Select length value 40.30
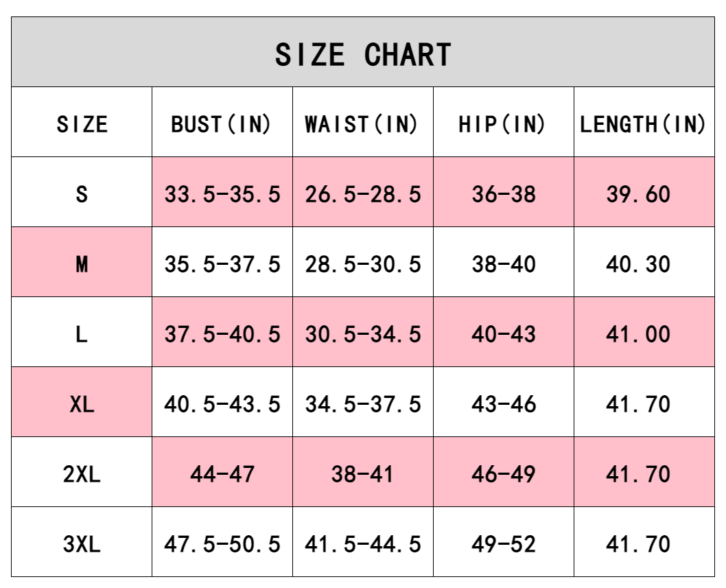This screenshot has height=588, width=726. click(638, 264)
